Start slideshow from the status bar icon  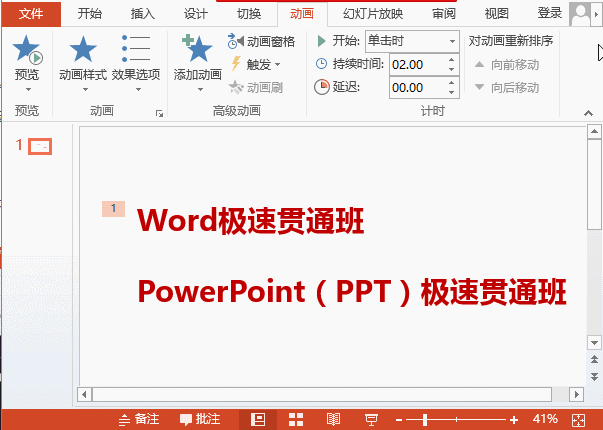(371, 419)
